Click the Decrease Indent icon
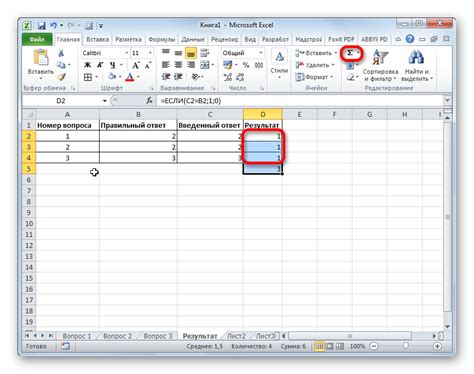The height and width of the screenshot is (374, 474). tap(166, 77)
